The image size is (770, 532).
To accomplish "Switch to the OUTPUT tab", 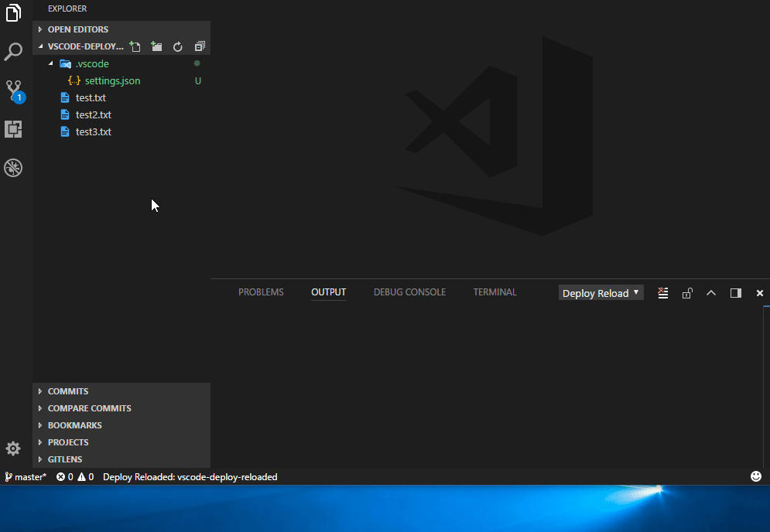I will 329,292.
